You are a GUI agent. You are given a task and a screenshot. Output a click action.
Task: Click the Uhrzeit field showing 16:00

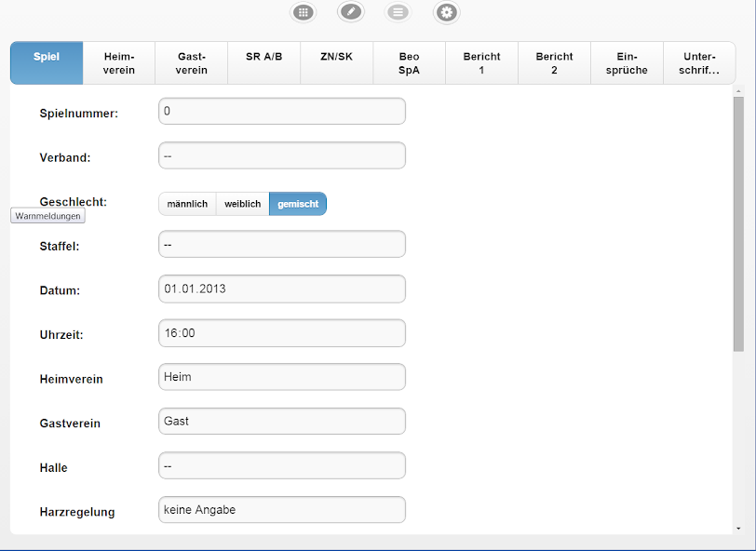point(282,333)
